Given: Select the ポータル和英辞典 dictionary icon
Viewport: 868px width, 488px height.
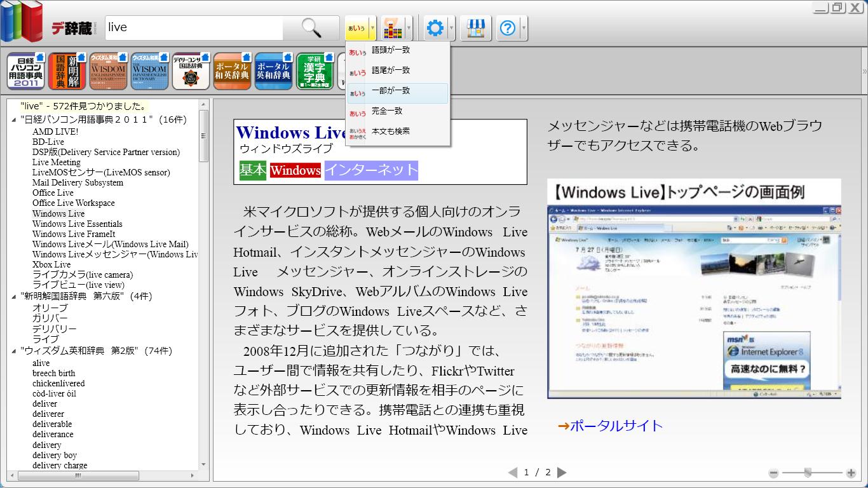Looking at the screenshot, I should click(232, 71).
